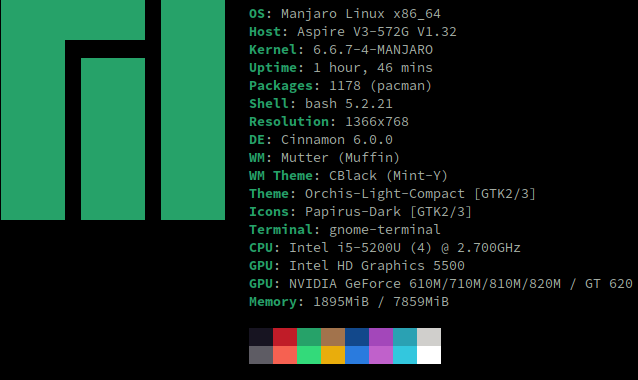The height and width of the screenshot is (380, 638).
Task: Click the CPU Intel i5-5200U line
Action: click(x=385, y=248)
